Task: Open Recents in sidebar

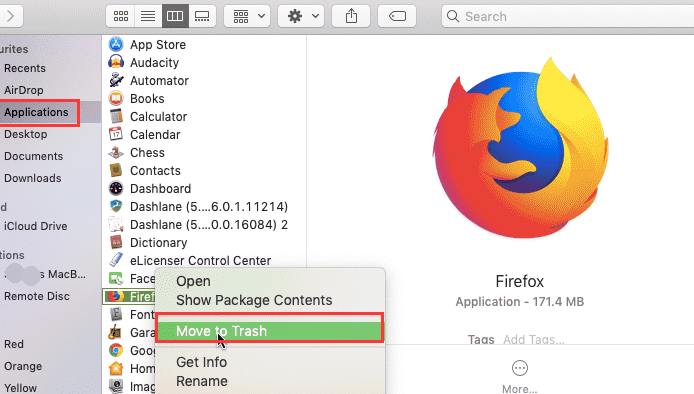Action: (25, 68)
